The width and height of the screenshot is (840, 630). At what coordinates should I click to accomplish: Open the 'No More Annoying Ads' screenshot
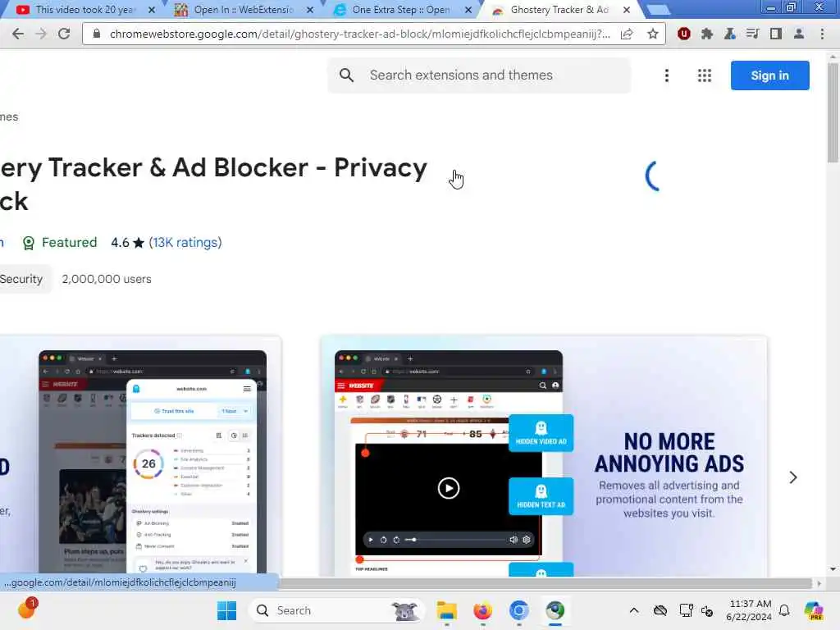(x=543, y=456)
